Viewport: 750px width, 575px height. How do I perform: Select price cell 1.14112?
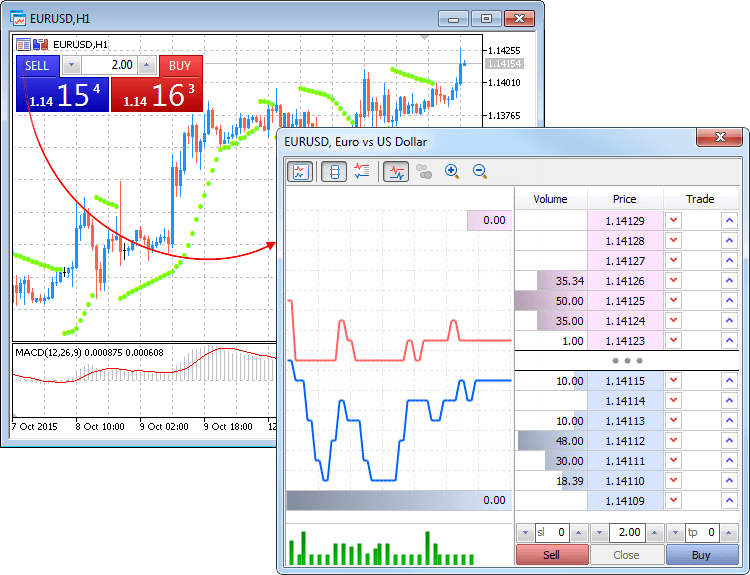pyautogui.click(x=625, y=441)
